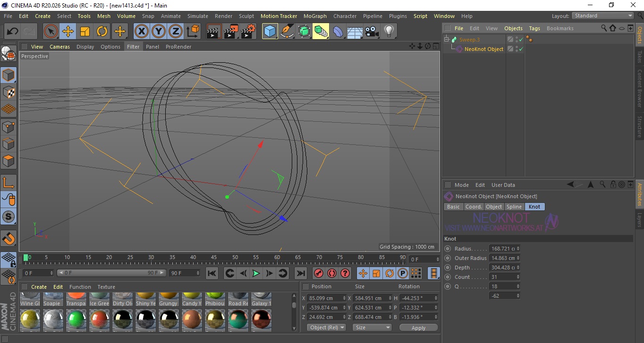Collapse the Sweep.3 object tree
644x343 pixels.
tap(447, 40)
